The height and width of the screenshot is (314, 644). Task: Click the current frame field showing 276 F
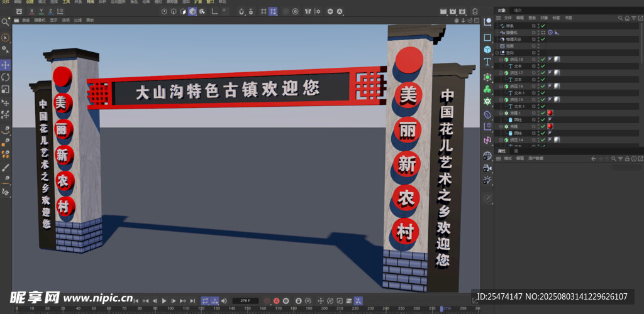coord(245,301)
